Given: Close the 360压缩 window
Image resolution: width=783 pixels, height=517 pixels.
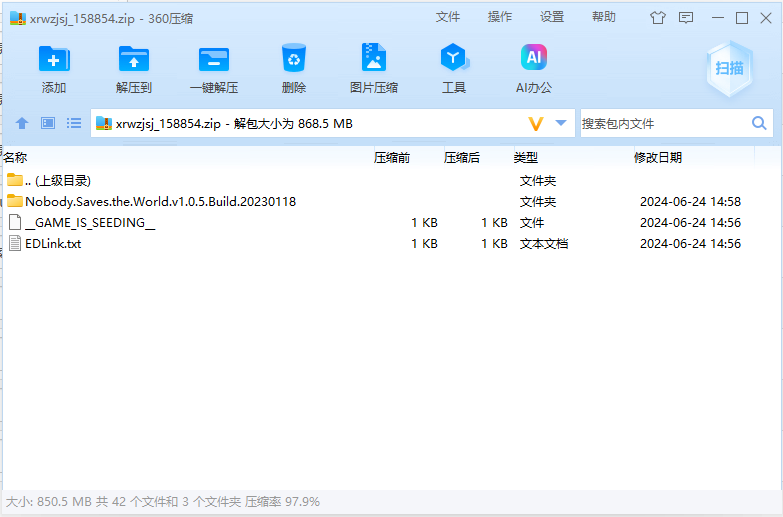Looking at the screenshot, I should point(766,18).
